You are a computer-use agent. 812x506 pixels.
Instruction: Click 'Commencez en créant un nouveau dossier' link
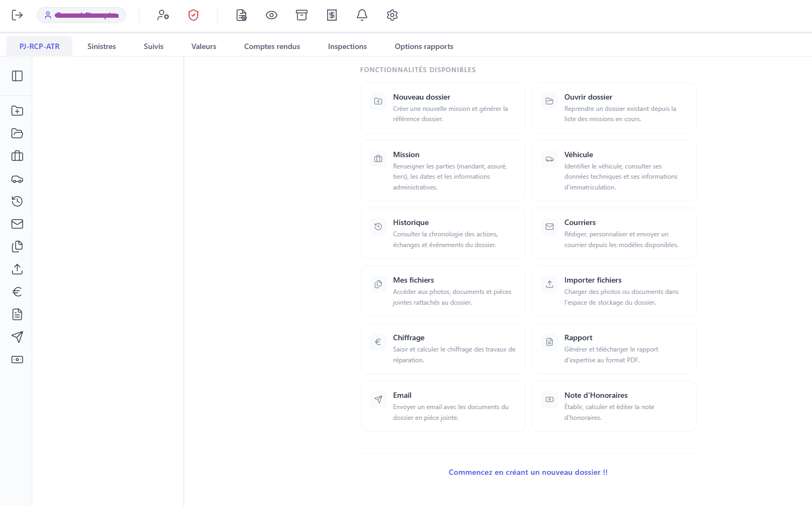click(528, 472)
